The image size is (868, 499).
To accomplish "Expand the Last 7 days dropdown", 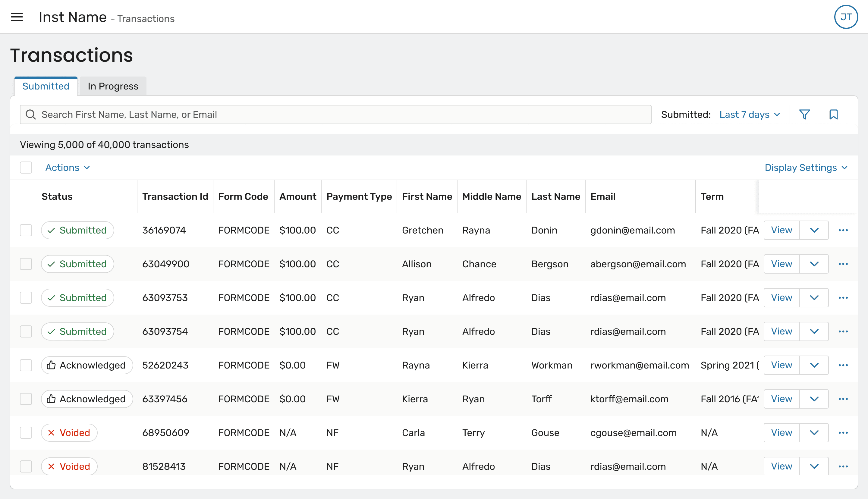I will (749, 115).
